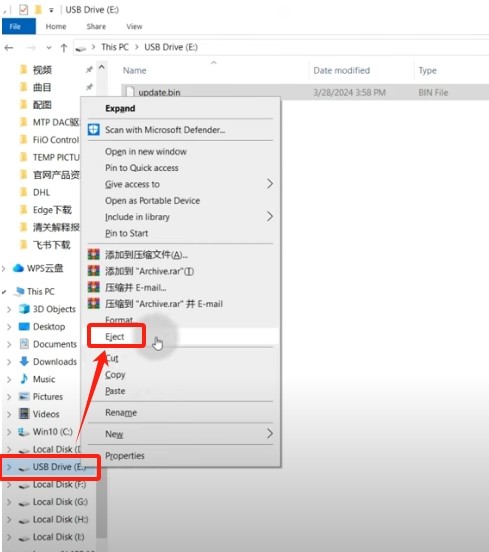Choose Properties in the context menu
The height and width of the screenshot is (552, 489).
tap(125, 456)
